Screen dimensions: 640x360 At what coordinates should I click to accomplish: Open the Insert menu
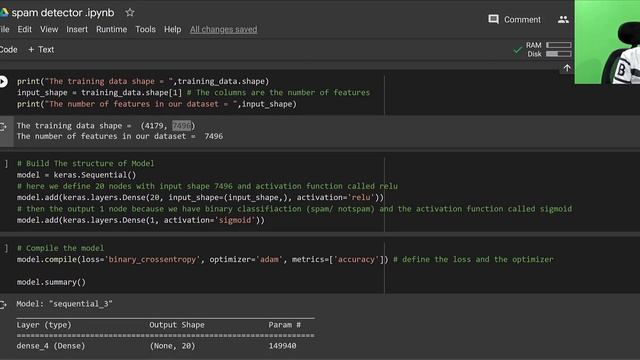pos(77,29)
